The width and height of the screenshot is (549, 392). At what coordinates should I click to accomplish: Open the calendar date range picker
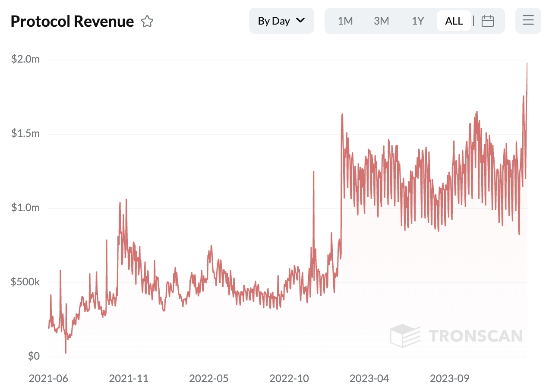[488, 21]
